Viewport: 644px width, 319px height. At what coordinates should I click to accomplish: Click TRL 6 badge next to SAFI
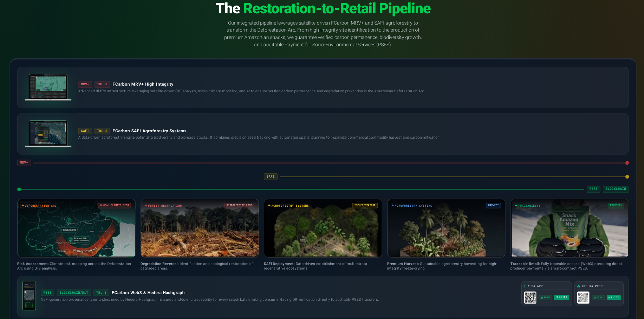tap(102, 131)
